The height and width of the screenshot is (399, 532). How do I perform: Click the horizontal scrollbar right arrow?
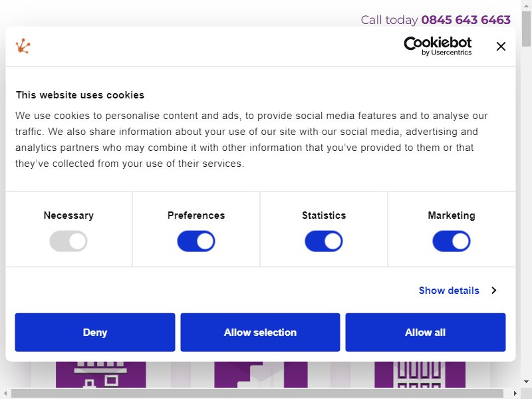[515, 393]
